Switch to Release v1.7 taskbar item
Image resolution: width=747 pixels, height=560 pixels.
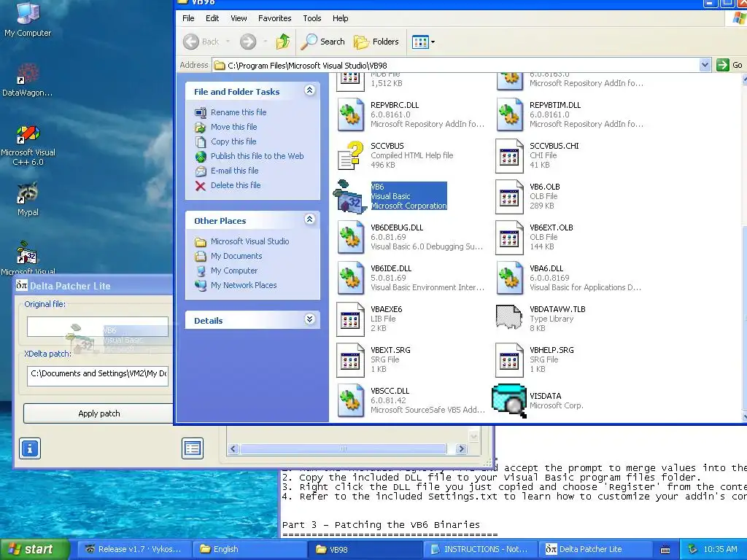[133, 550]
